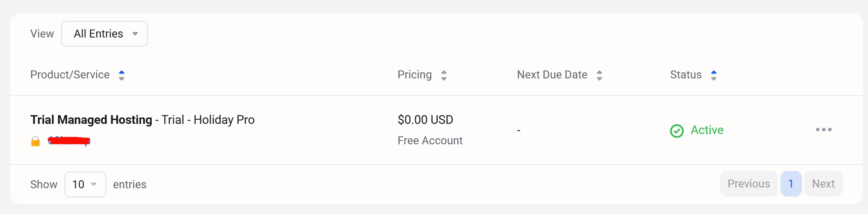Go to the Next page
868x214 pixels.
tap(823, 184)
